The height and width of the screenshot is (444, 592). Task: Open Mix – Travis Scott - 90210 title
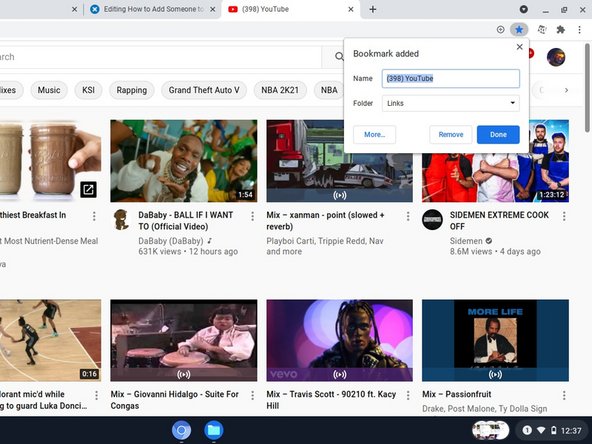(331, 400)
